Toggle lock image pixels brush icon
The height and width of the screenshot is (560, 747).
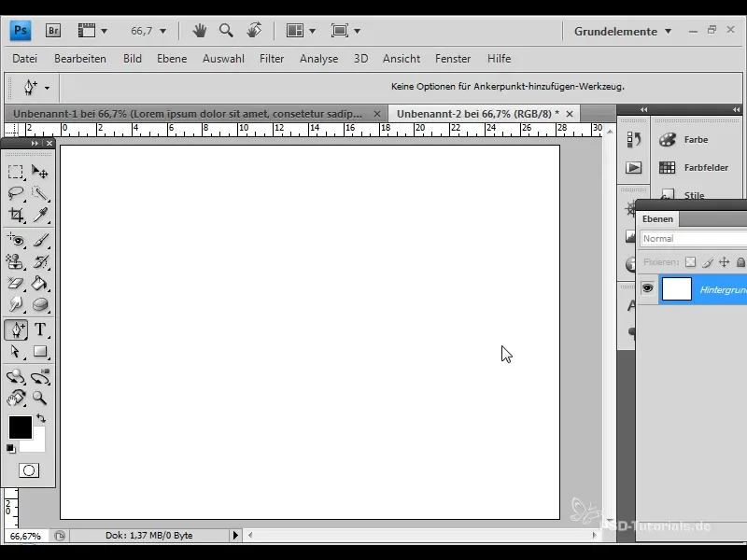(x=708, y=262)
